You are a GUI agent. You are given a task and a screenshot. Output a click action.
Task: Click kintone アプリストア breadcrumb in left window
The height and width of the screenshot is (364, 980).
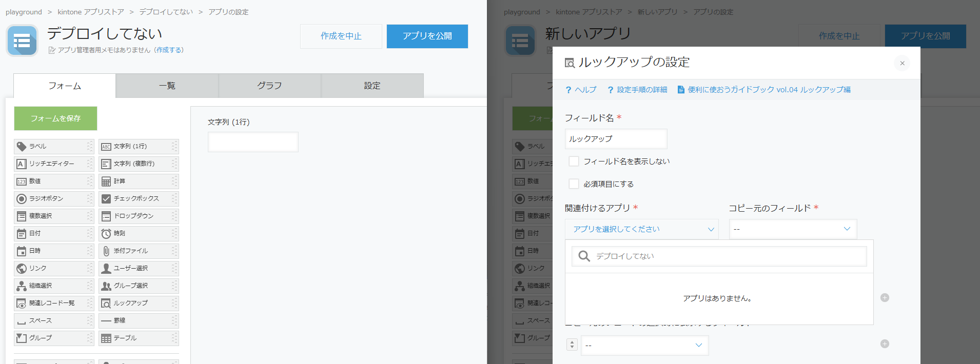tap(91, 12)
